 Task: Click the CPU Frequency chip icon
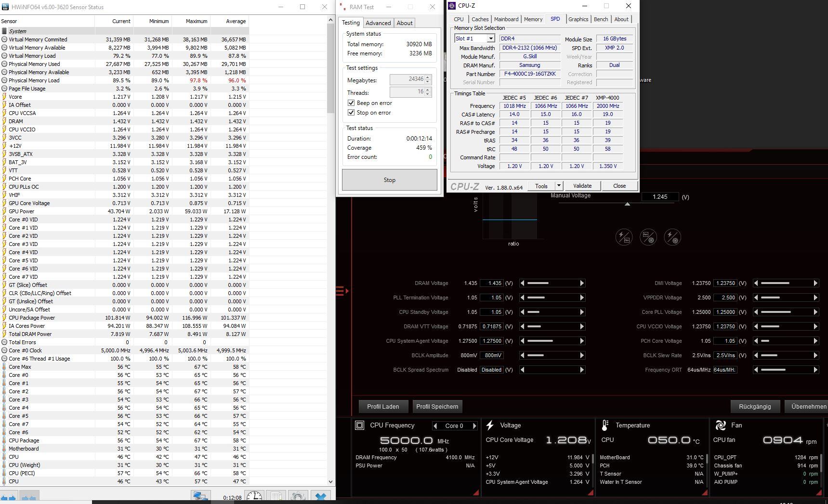(x=359, y=426)
